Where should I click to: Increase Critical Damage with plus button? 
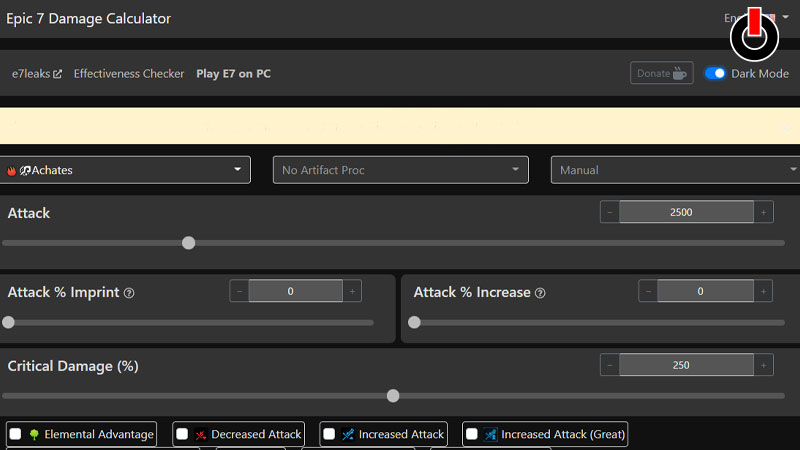pos(763,365)
